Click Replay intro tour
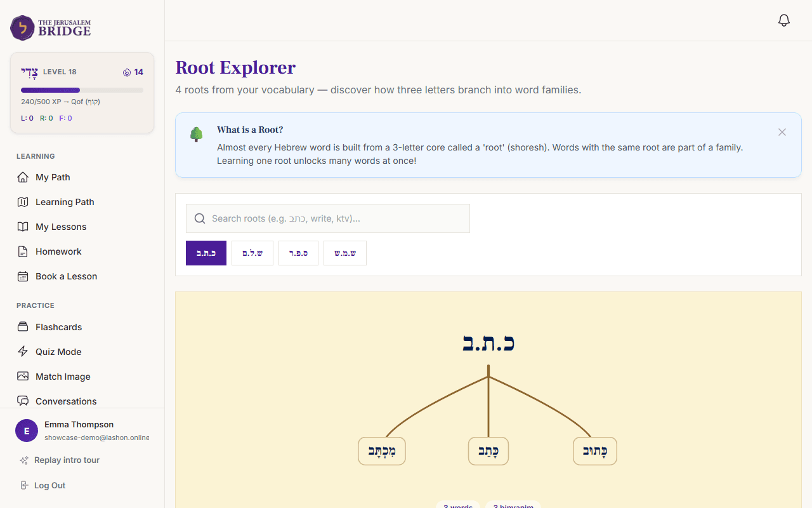 [65, 460]
